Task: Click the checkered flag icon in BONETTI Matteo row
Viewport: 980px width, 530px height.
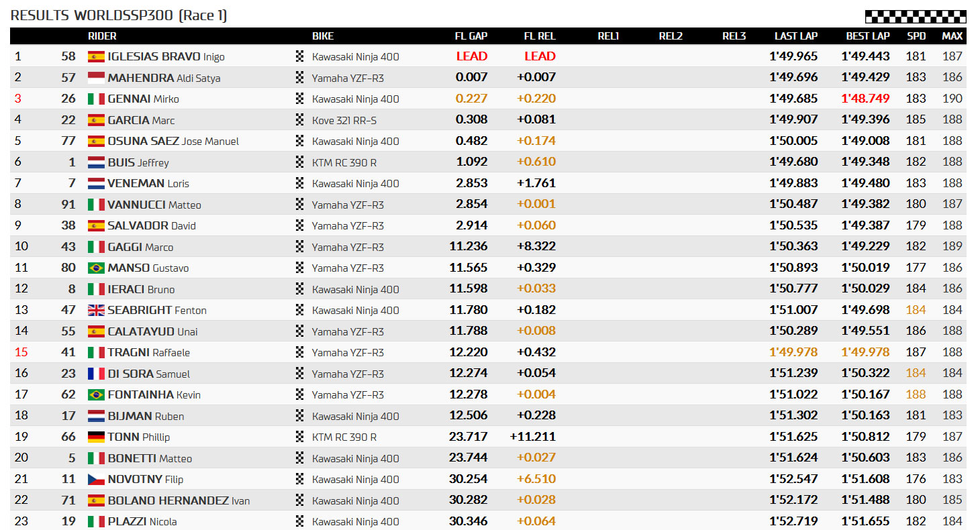Action: click(300, 458)
